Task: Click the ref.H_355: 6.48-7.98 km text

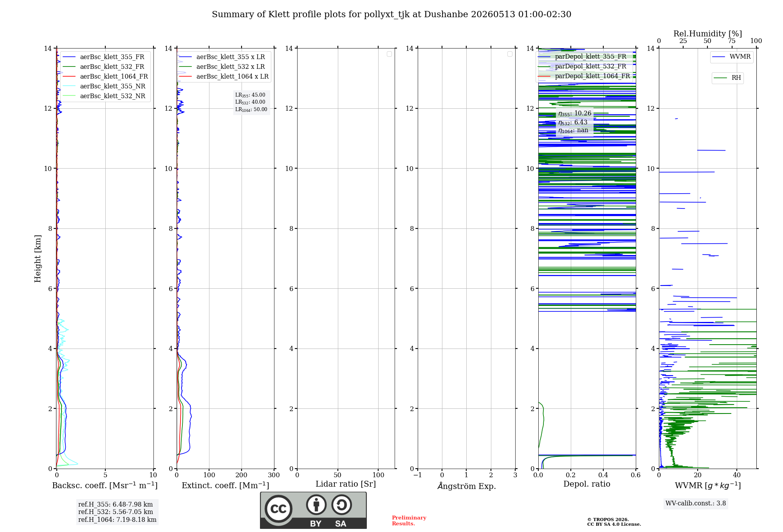Action: pos(115,505)
